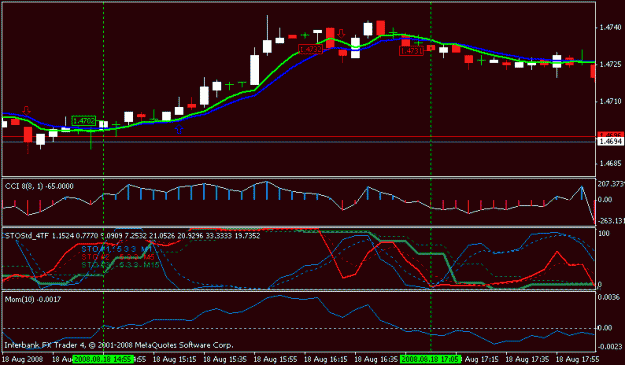The width and height of the screenshot is (625, 365).
Task: Click the 18 Aug 17:55 time label
Action: [x=577, y=359]
